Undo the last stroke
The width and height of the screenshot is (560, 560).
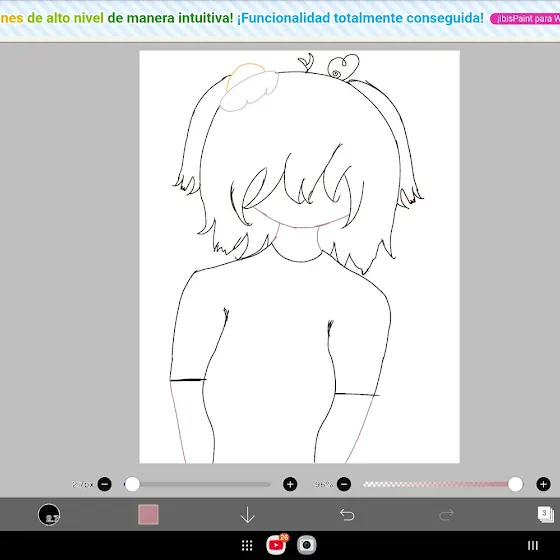pos(347,515)
